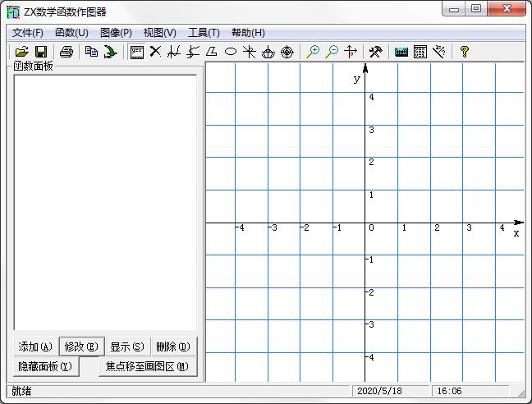Open help with yellow question mark
Viewport: 532px width, 404px height.
click(x=465, y=52)
